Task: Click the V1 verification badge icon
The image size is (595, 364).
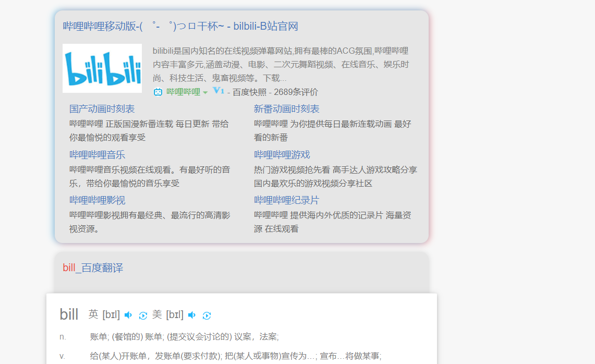Action: coord(218,91)
